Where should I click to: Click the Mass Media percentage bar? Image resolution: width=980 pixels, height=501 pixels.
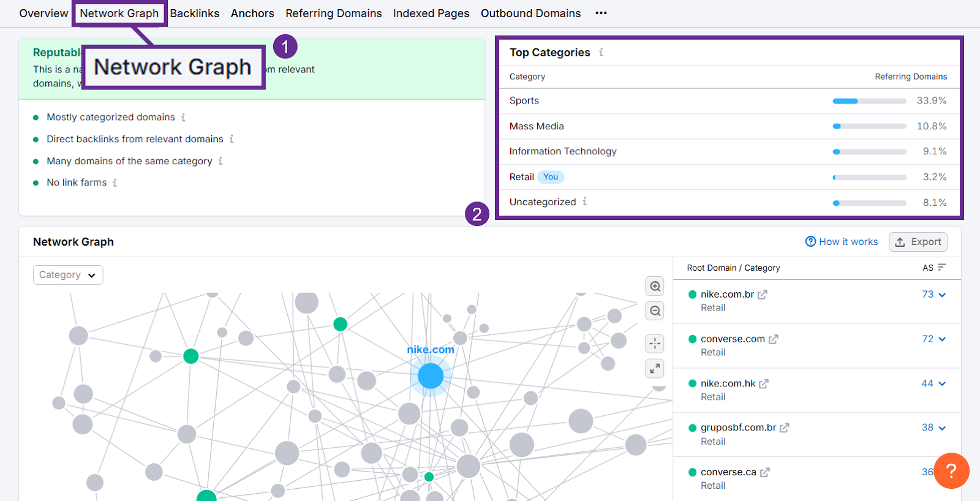click(x=869, y=126)
